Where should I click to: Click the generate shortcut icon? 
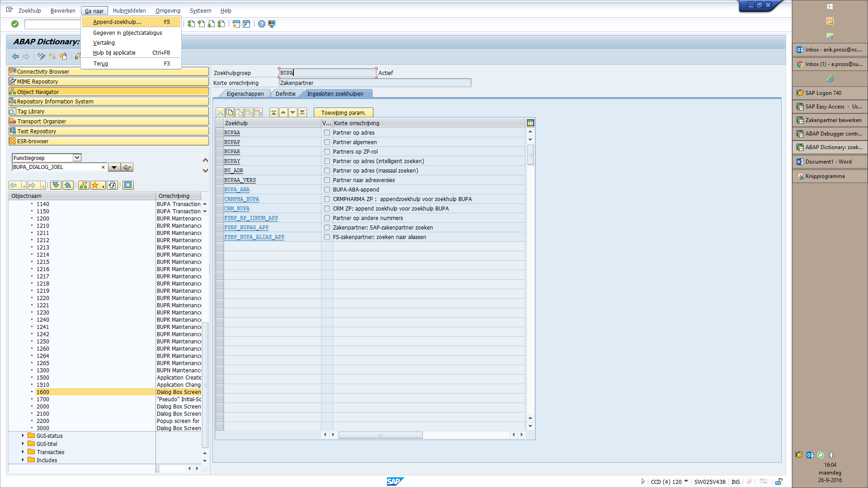246,24
